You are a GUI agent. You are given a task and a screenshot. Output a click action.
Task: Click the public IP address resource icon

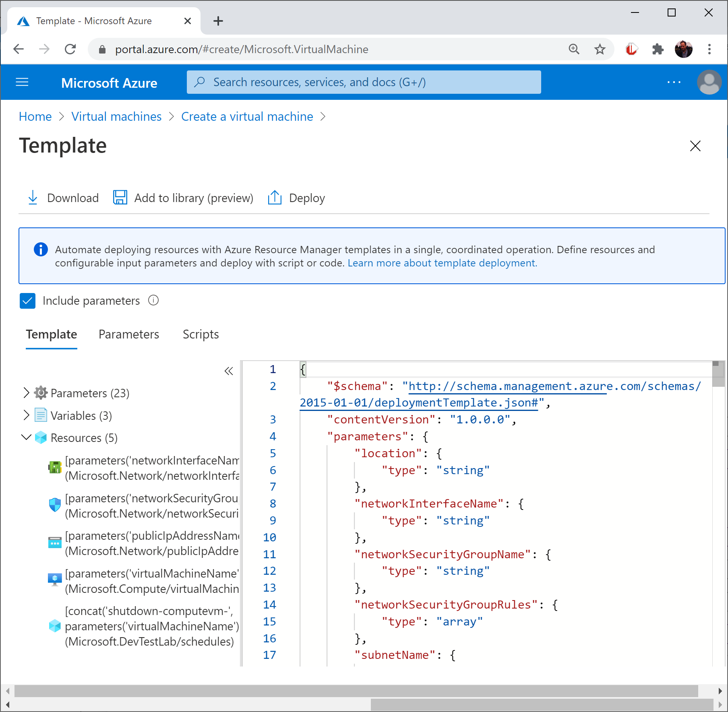tap(55, 543)
